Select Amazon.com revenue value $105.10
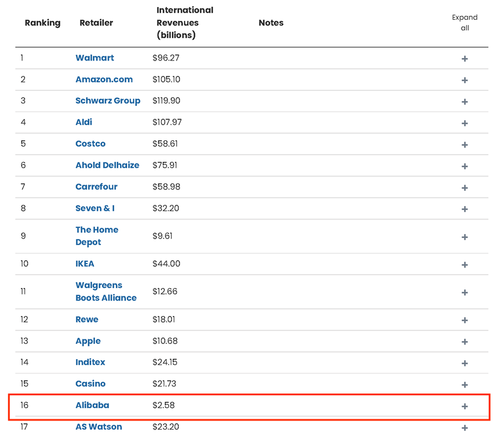Screen dimensions: 504x447 [166, 79]
